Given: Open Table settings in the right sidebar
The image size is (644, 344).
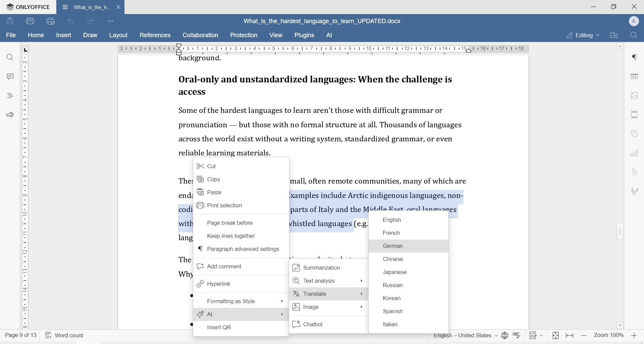Looking at the screenshot, I should click(x=635, y=77).
